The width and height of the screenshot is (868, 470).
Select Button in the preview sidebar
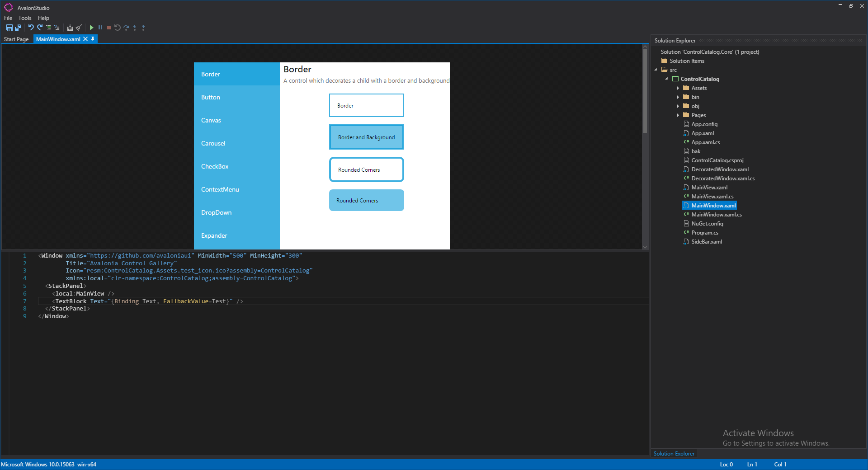(x=237, y=97)
